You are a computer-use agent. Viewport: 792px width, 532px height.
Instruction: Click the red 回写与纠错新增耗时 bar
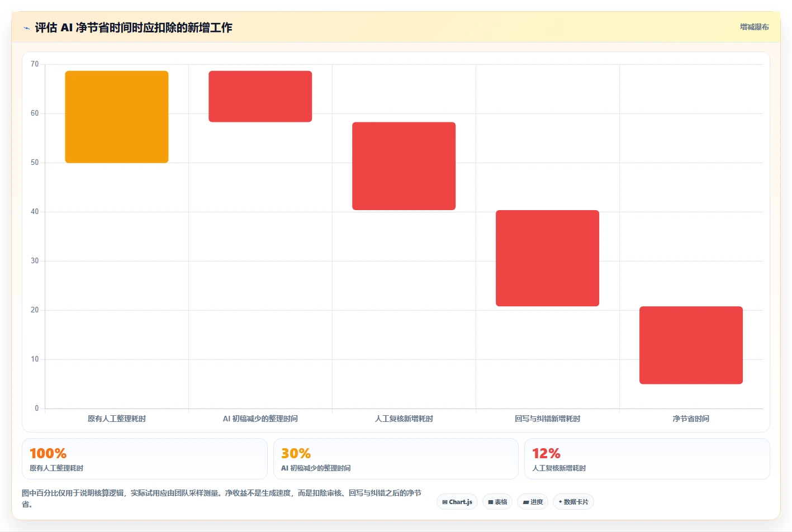coord(547,258)
